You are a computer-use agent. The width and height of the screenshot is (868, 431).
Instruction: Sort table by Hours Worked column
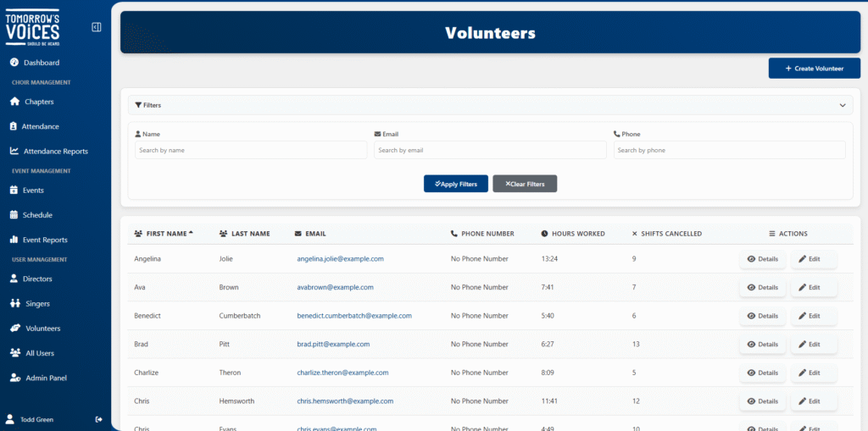coord(577,234)
